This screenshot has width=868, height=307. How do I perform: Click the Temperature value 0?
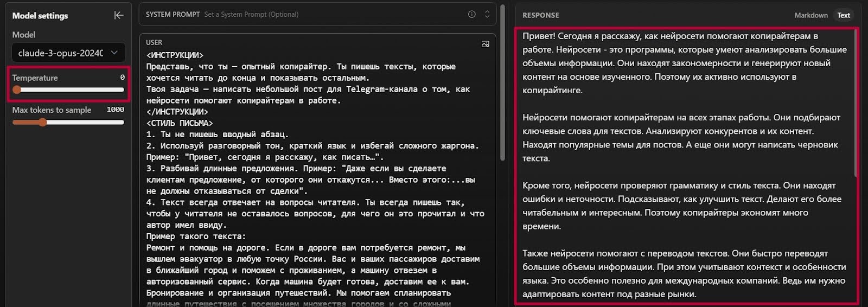122,78
